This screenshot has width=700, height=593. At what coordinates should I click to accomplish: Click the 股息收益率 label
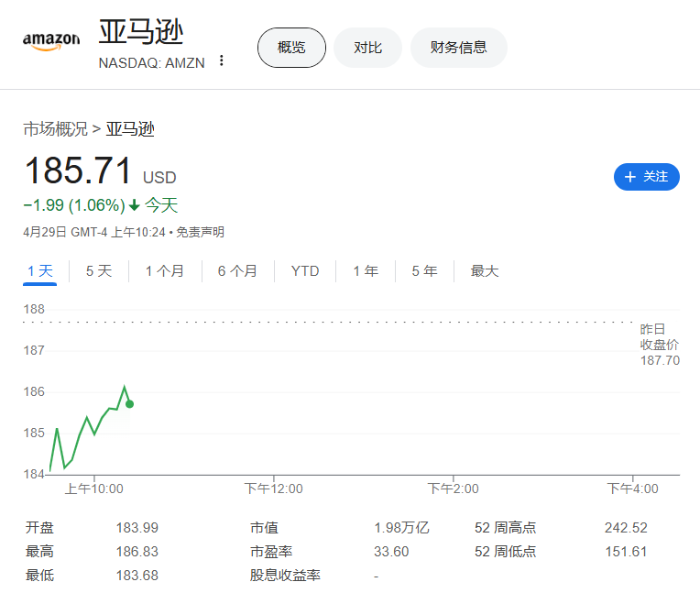[285, 576]
